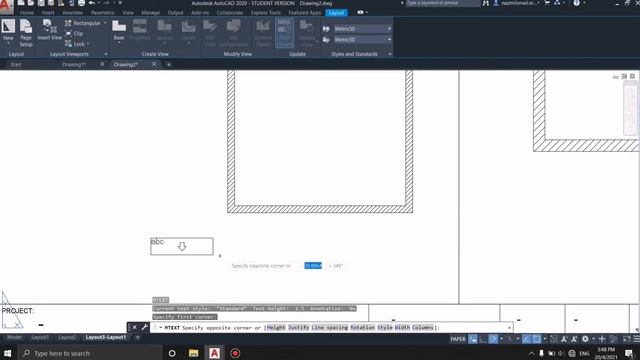Select the Rectangular viewport tool
This screenshot has height=360, width=640.
coord(82,23)
